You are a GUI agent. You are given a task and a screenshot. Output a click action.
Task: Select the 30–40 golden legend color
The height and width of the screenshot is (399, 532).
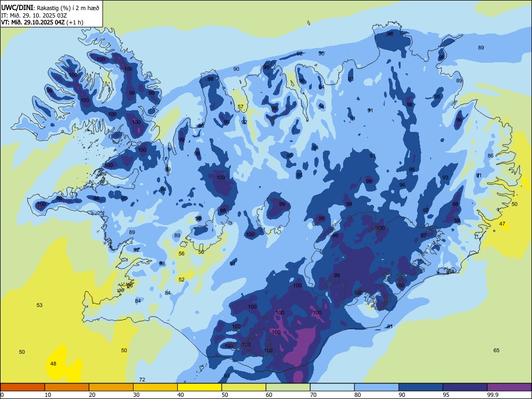(x=155, y=387)
